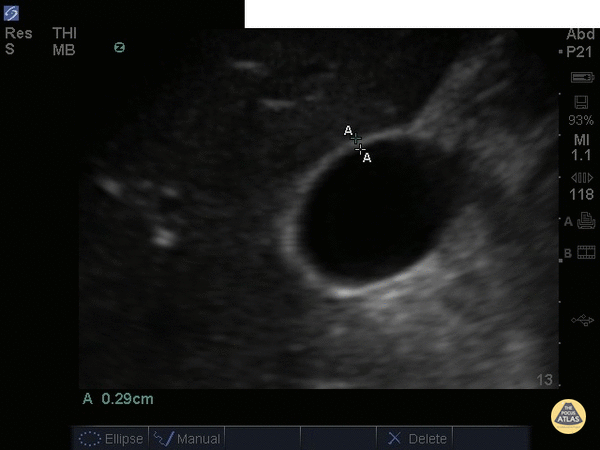Click the floppy disk storage icon
The image size is (600, 450).
point(581,103)
